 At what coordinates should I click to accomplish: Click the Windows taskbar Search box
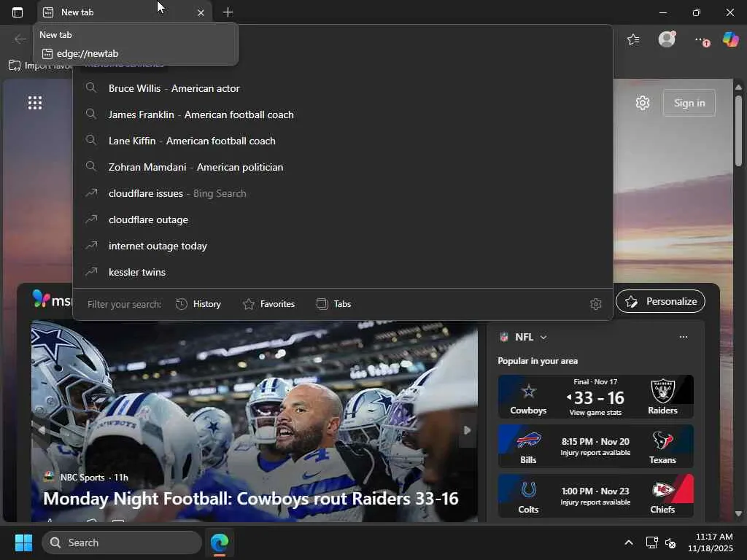tap(122, 542)
